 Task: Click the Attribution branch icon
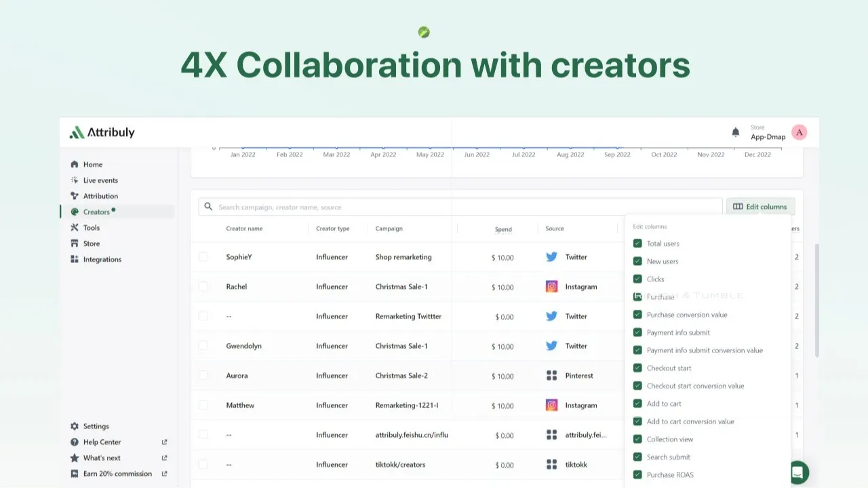click(75, 196)
